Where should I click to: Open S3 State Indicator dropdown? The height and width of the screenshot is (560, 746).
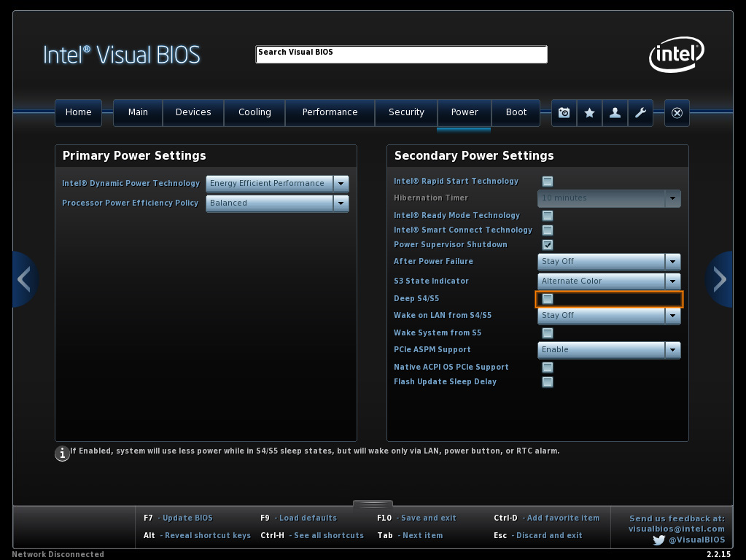tap(609, 281)
